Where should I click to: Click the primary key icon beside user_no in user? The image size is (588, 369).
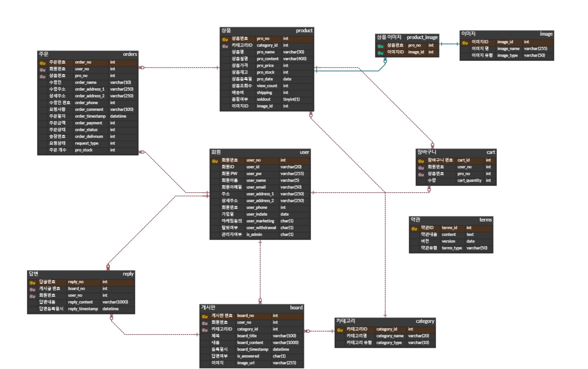215,161
